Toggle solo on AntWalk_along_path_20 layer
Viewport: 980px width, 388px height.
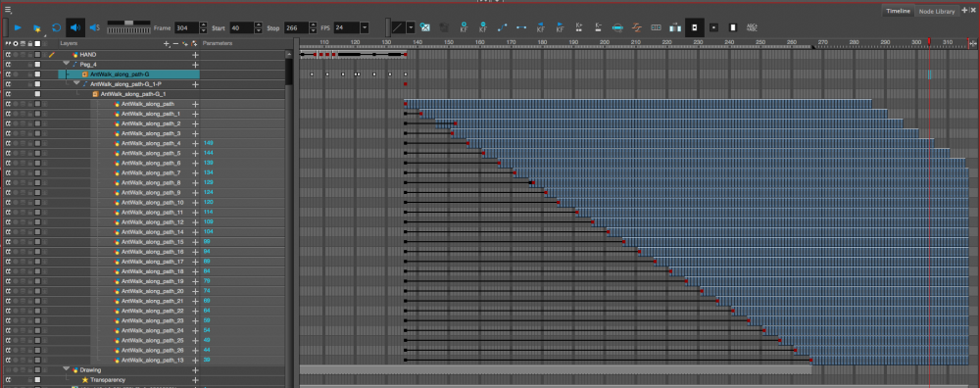pos(16,291)
